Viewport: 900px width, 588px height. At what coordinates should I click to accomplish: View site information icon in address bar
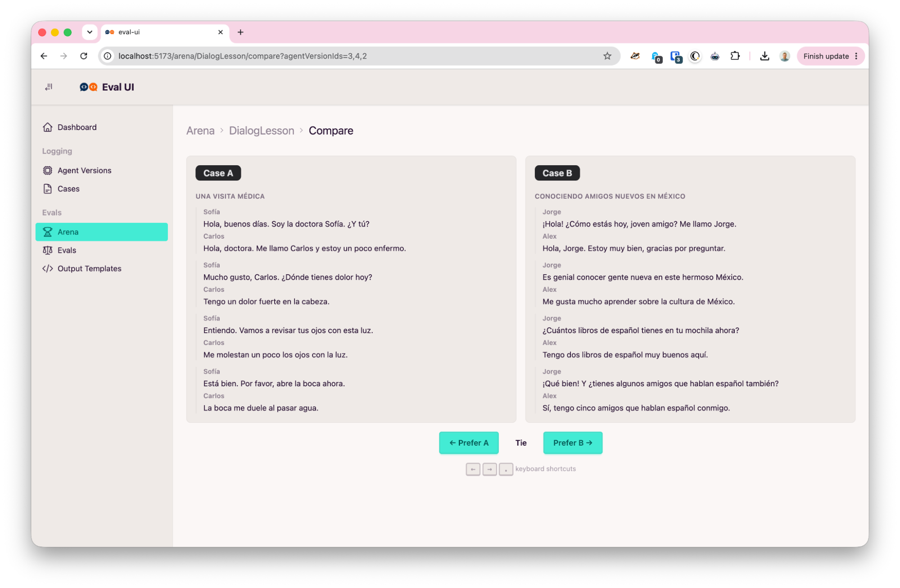click(x=108, y=56)
